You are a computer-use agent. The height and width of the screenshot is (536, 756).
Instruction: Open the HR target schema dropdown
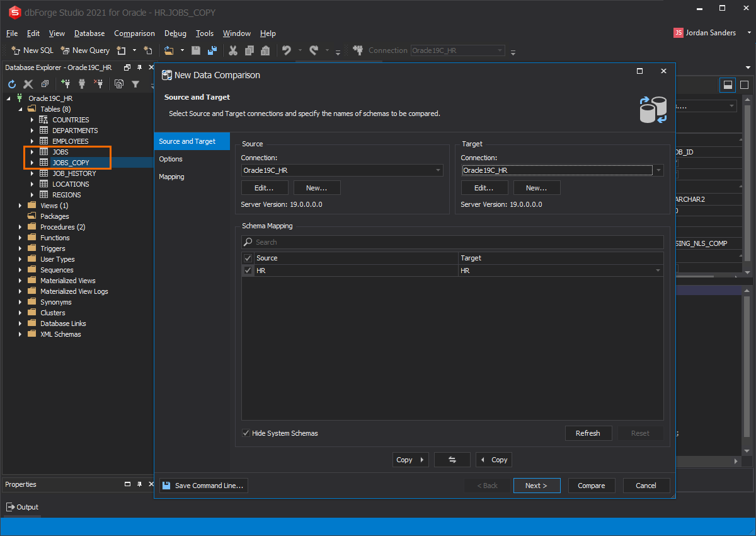(658, 270)
